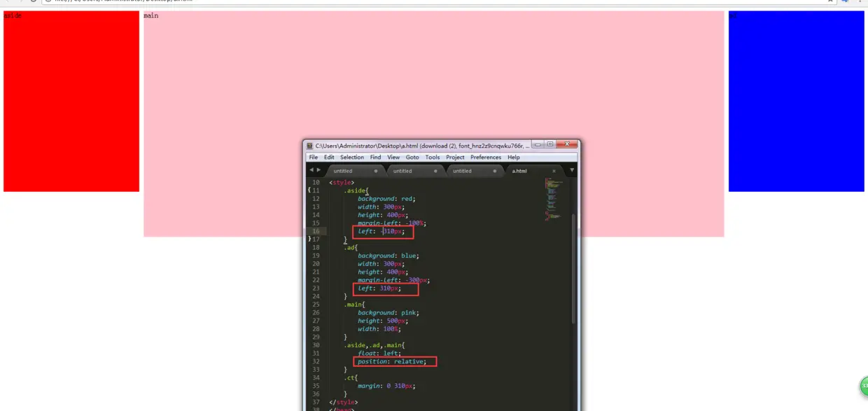Viewport: 868px width, 411px height.
Task: Open the File menu in Sublime Text
Action: pyautogui.click(x=314, y=158)
